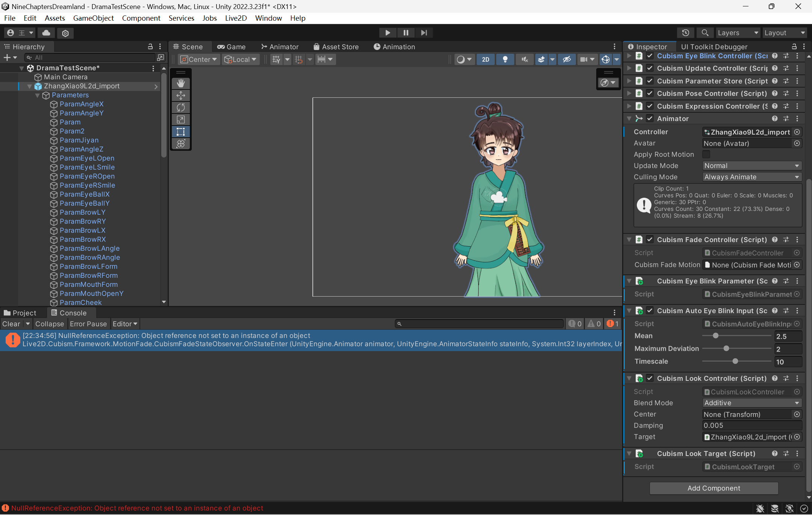Image resolution: width=812 pixels, height=515 pixels.
Task: Select the Rotate tool in scene
Action: 181,108
